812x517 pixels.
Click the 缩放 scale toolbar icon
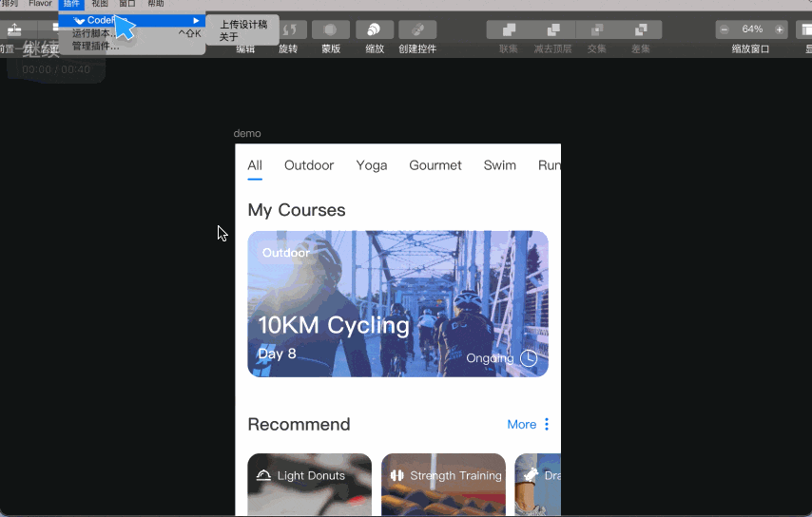click(375, 29)
